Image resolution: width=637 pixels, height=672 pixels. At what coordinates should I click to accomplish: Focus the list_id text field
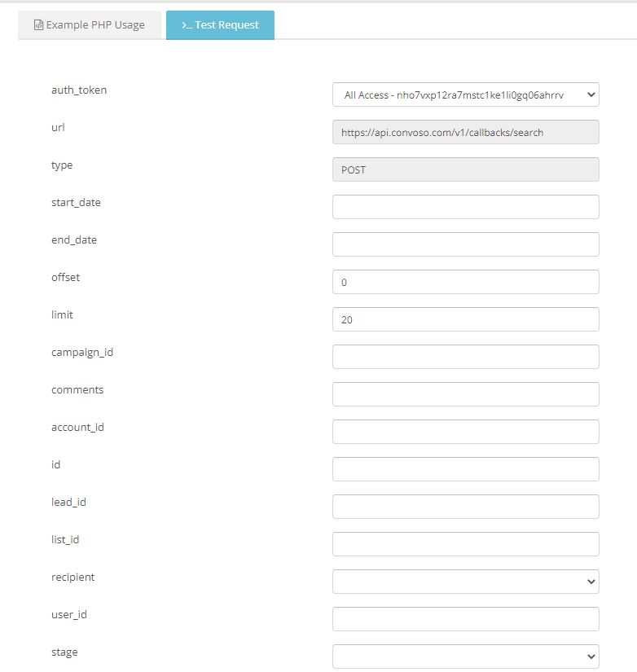pos(465,544)
